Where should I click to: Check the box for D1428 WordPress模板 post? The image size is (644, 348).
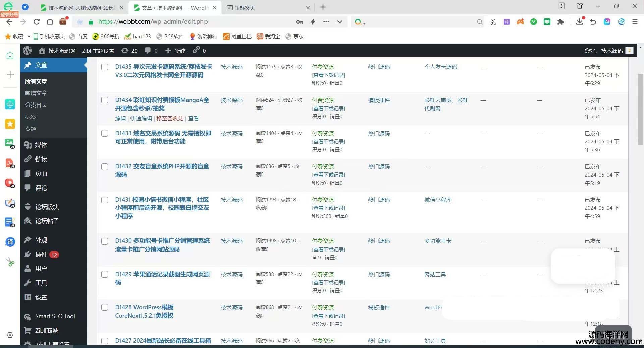105,307
